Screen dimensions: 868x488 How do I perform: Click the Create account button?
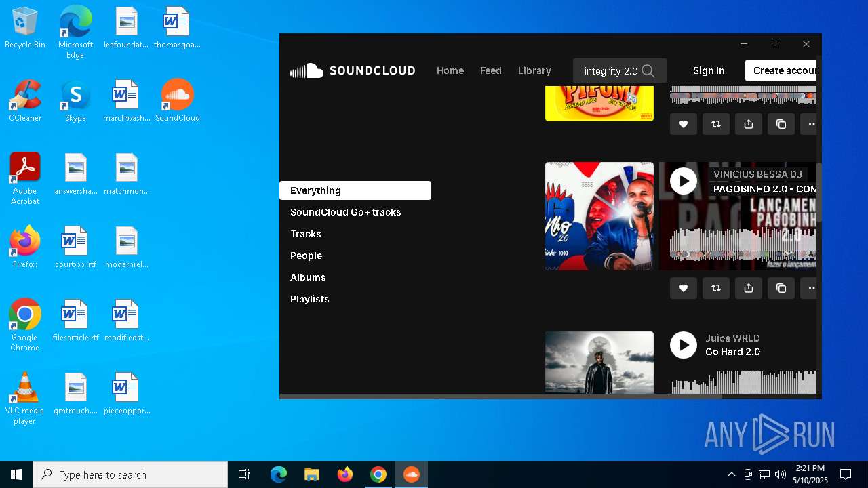click(781, 70)
